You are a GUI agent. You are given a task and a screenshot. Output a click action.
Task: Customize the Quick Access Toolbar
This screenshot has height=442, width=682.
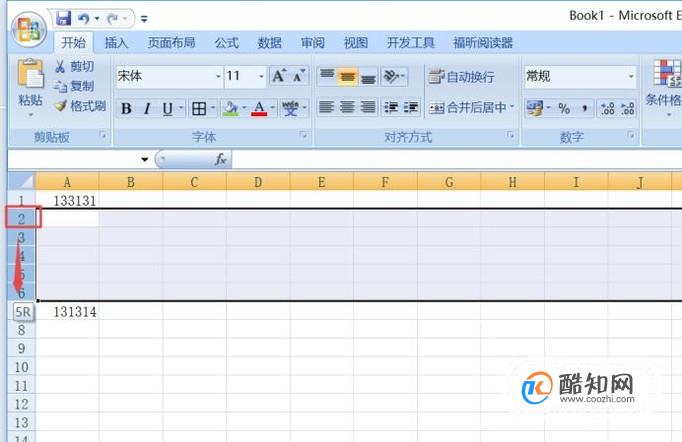pos(144,19)
